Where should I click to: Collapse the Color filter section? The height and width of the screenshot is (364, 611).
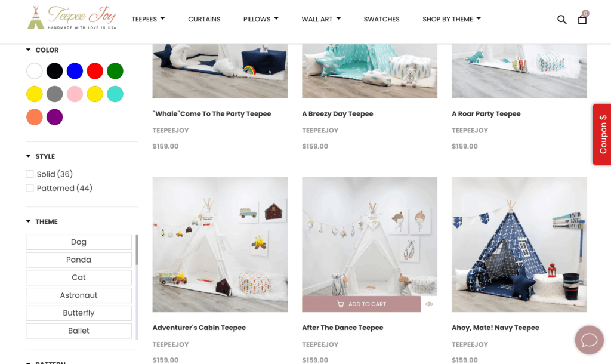point(29,50)
